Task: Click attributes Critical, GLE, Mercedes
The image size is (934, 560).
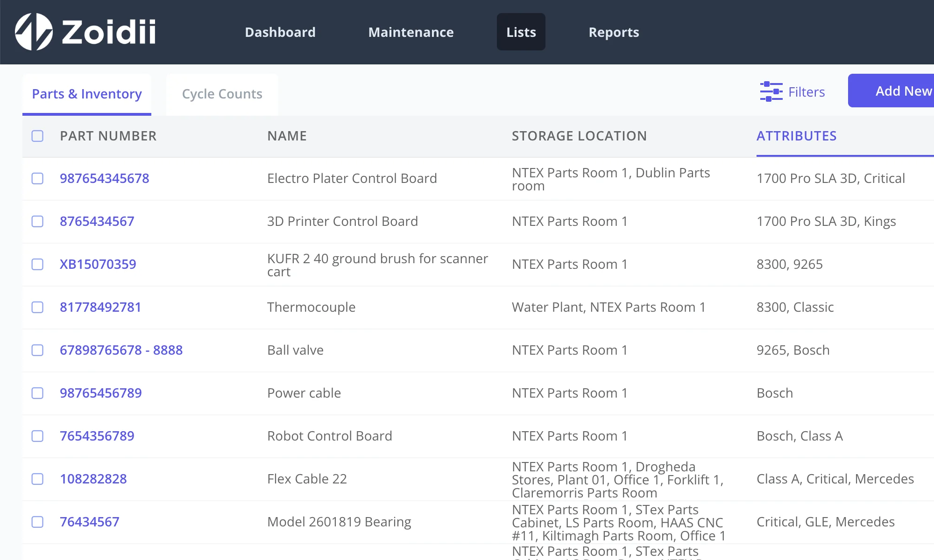Action: point(826,522)
